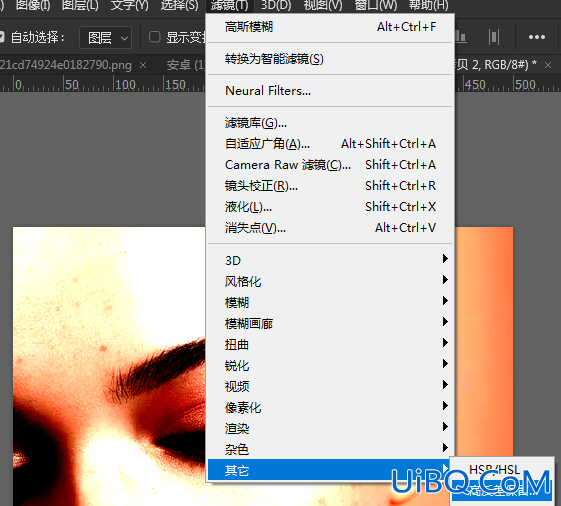
Task: Expand the 视频 video submenu
Action: (330, 386)
